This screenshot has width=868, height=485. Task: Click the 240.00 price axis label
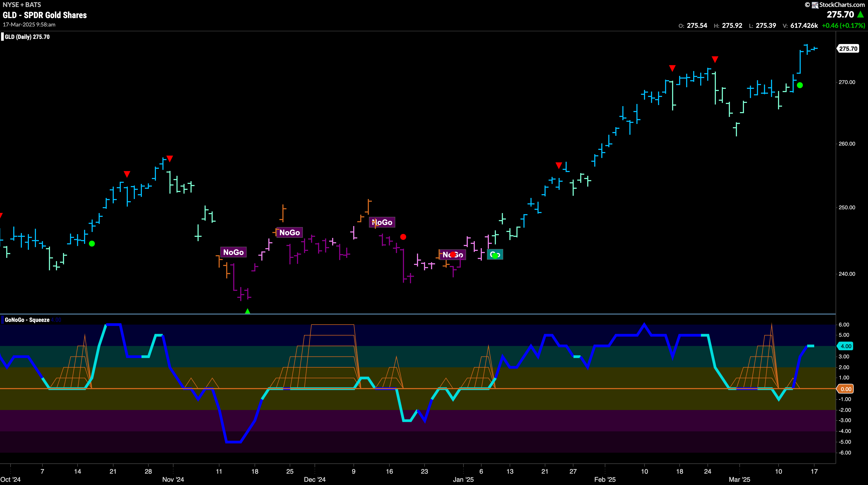click(847, 274)
